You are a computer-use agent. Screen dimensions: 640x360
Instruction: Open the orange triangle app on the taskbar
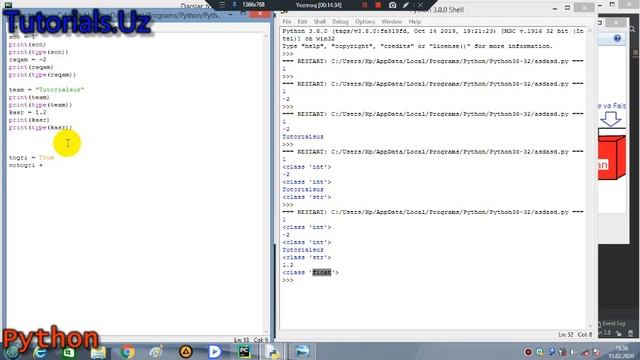pyautogui.click(x=186, y=352)
